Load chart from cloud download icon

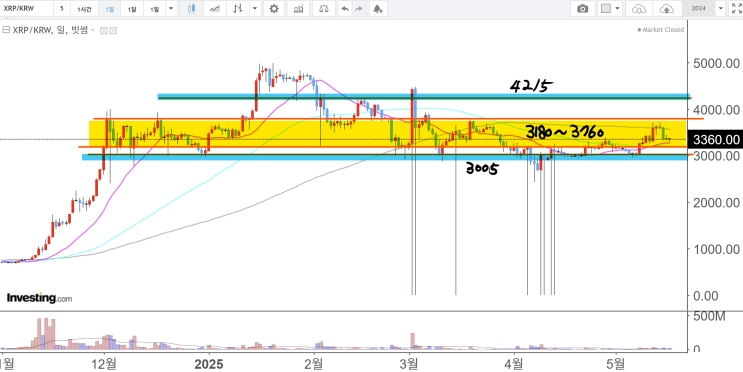[x=639, y=9]
